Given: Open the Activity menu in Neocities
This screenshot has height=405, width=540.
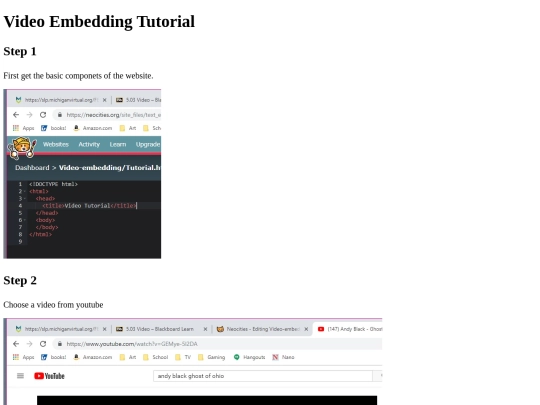Looking at the screenshot, I should (89, 144).
